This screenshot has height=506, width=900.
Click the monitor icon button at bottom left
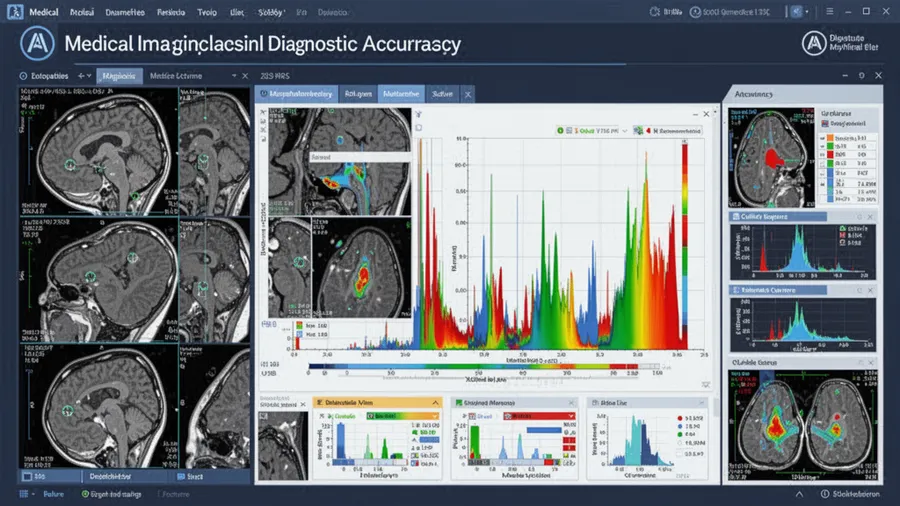click(x=27, y=476)
